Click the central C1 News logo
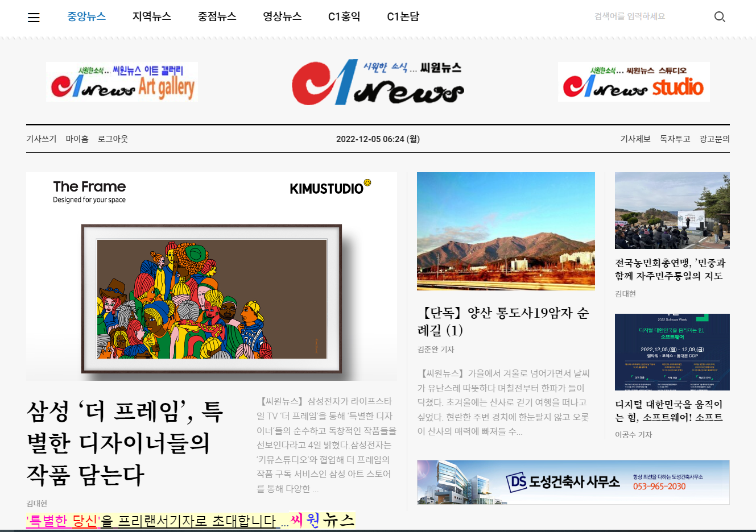756x532 pixels. 378,82
